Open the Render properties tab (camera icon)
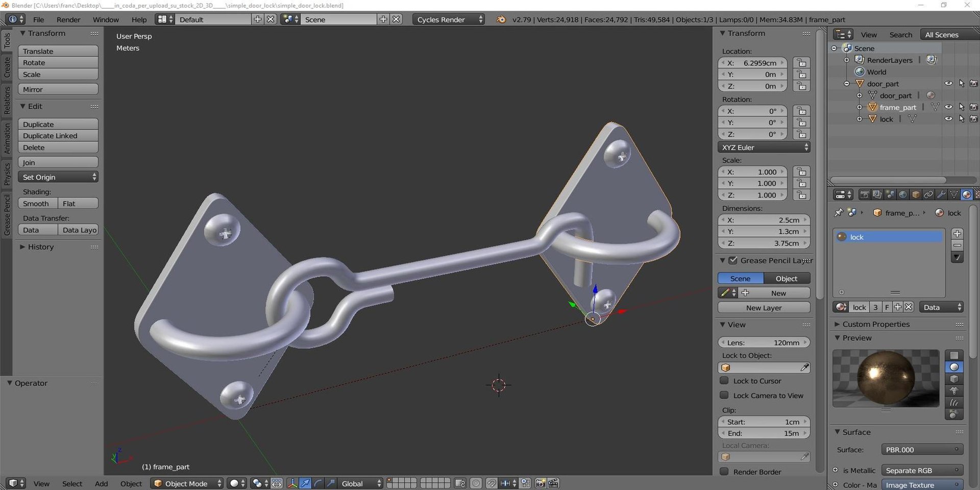Image resolution: width=980 pixels, height=490 pixels. 865,194
